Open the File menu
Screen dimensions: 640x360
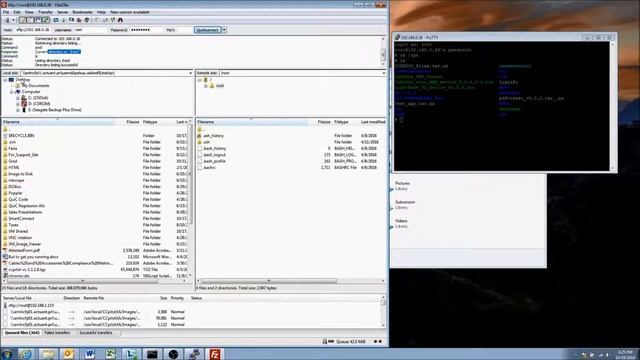(x=6, y=12)
